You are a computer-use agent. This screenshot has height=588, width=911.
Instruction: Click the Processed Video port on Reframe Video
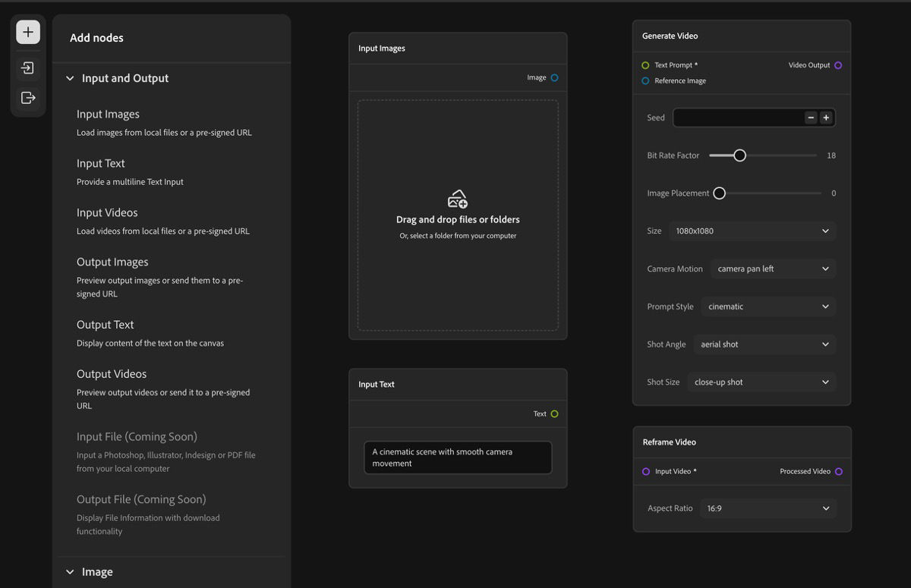pos(838,471)
